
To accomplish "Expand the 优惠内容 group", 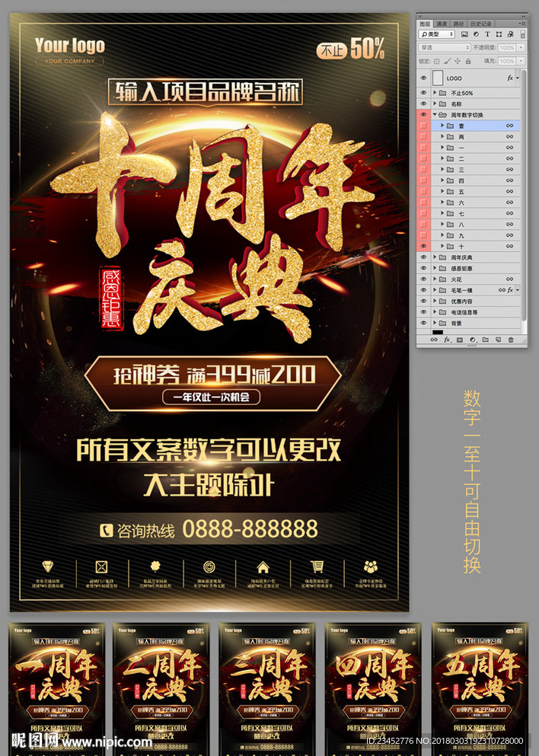I will [x=435, y=301].
